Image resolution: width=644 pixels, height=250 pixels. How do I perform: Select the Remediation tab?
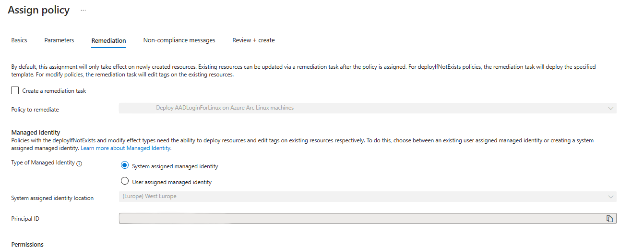tap(108, 41)
